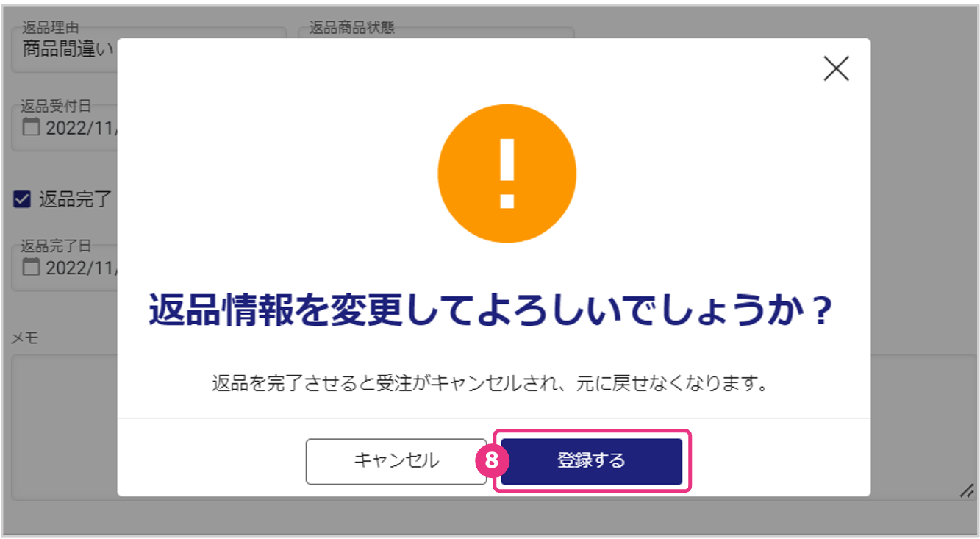
Task: Click the 返品完了日 date field
Action: [x=65, y=268]
